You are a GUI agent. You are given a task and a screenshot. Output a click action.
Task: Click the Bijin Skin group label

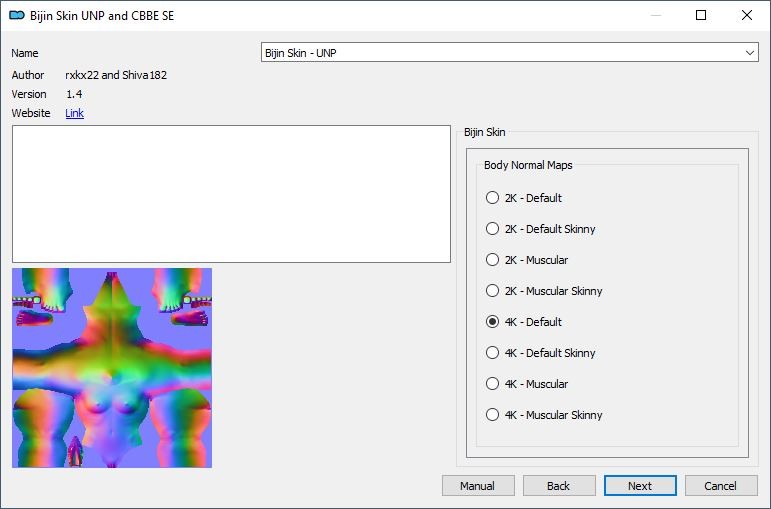coord(485,132)
